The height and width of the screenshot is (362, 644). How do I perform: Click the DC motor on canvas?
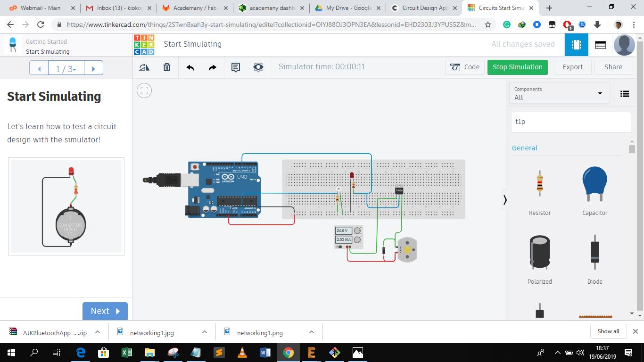tap(407, 249)
